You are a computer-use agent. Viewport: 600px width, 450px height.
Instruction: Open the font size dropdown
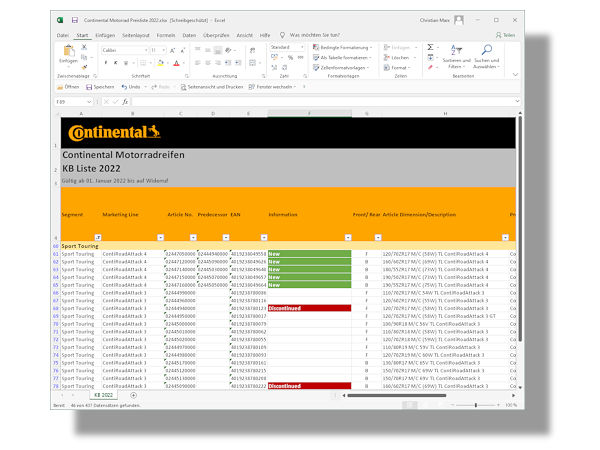click(164, 50)
